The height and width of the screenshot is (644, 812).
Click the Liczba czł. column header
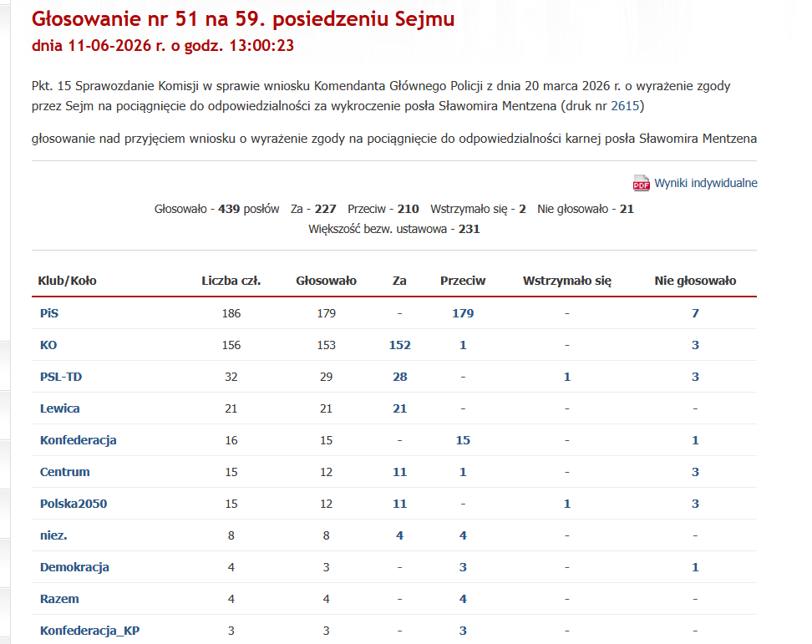pos(231,281)
